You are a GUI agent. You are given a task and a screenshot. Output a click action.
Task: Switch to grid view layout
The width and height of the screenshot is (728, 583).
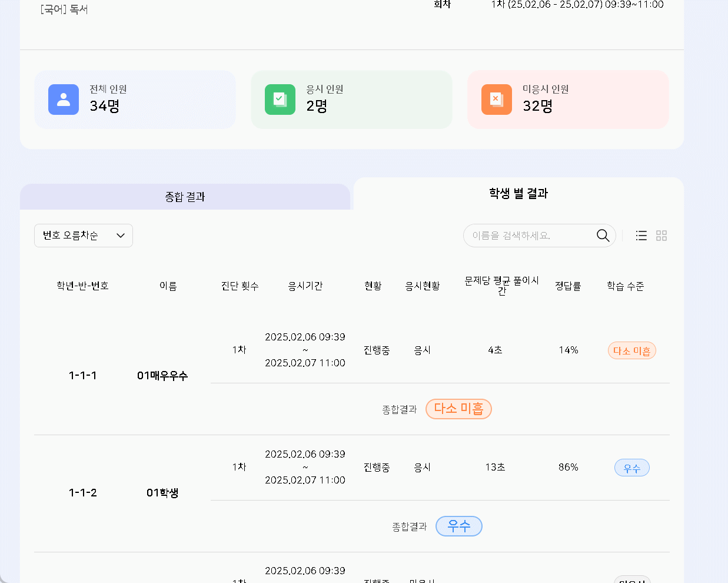click(661, 236)
